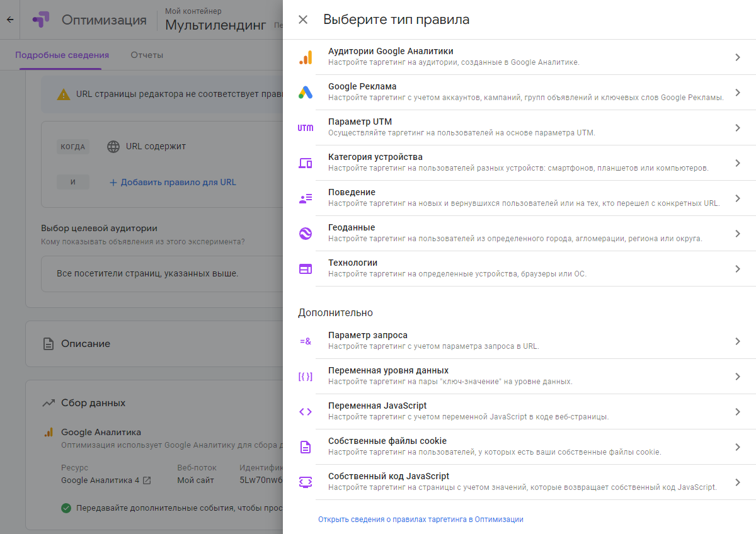
Task: Choose Переменная уровня данных rule type
Action: pos(519,377)
